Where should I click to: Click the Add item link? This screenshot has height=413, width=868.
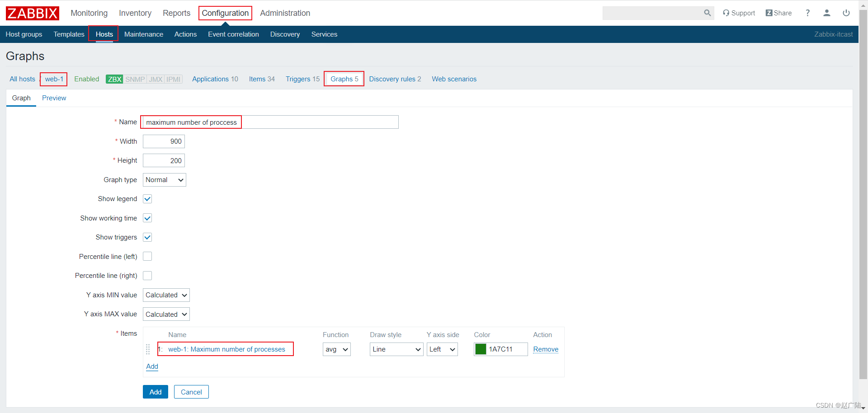[x=152, y=366]
